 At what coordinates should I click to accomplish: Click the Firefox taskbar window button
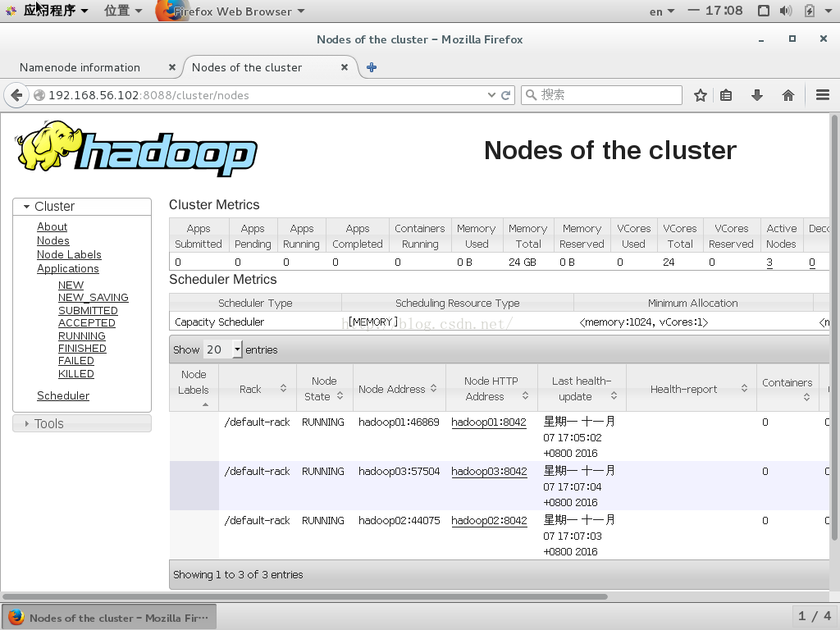(109, 618)
